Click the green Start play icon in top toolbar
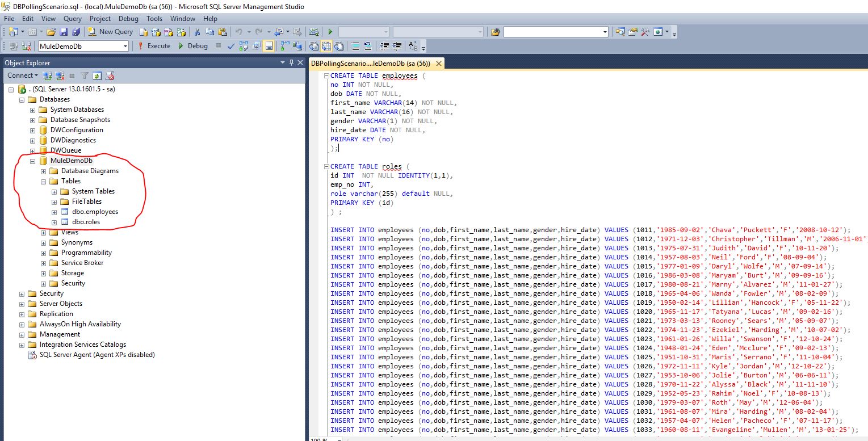Viewport: 868px width, 441px height. point(330,32)
